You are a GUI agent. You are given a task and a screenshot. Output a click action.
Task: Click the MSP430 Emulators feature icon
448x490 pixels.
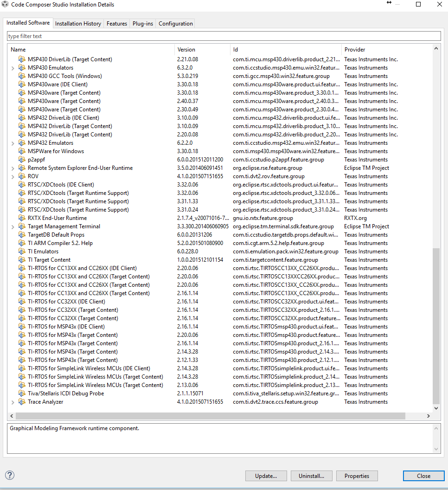coord(22,67)
